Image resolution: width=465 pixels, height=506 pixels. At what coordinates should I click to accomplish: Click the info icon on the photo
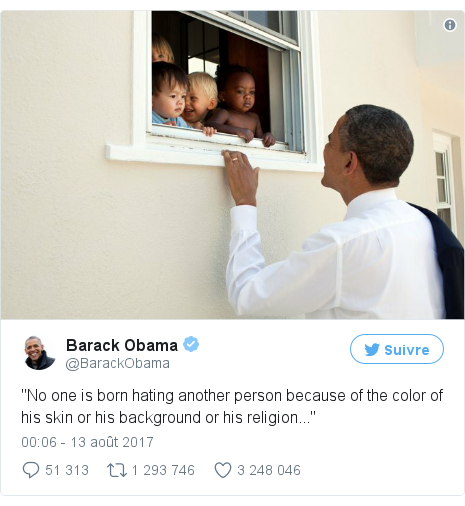click(x=450, y=25)
